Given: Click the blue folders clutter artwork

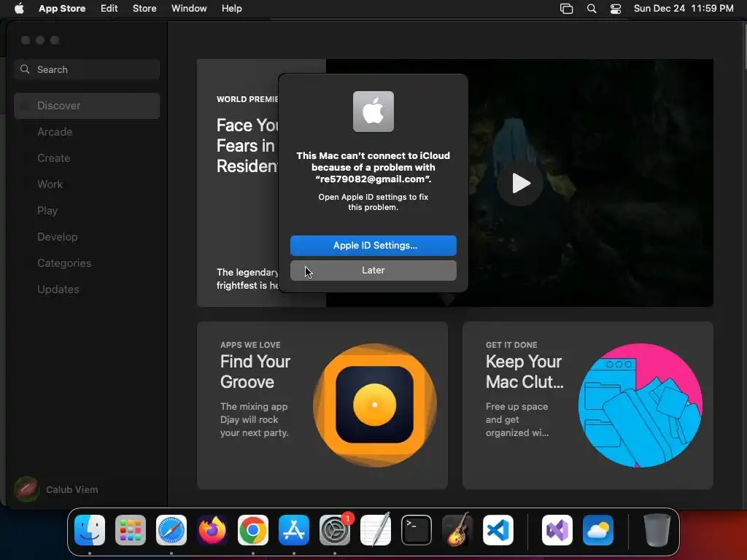Looking at the screenshot, I should click(640, 405).
